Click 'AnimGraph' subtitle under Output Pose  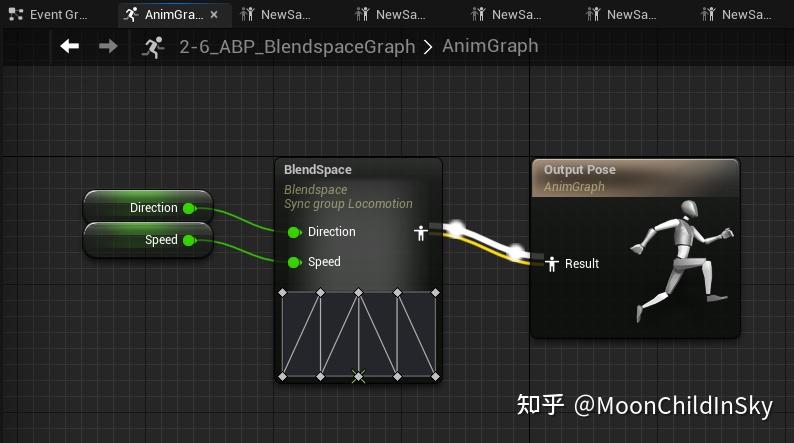574,187
